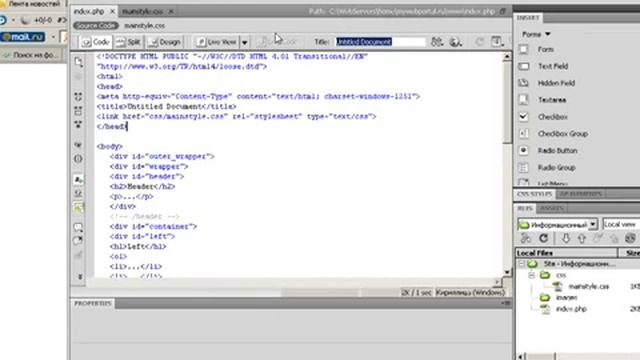Click the Expand All icon

click(78, 124)
